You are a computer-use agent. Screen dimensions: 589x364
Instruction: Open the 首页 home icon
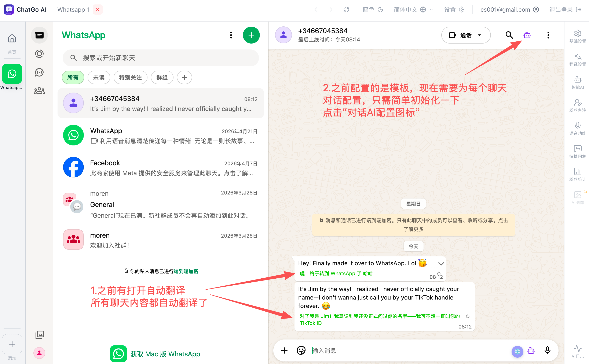tap(12, 43)
